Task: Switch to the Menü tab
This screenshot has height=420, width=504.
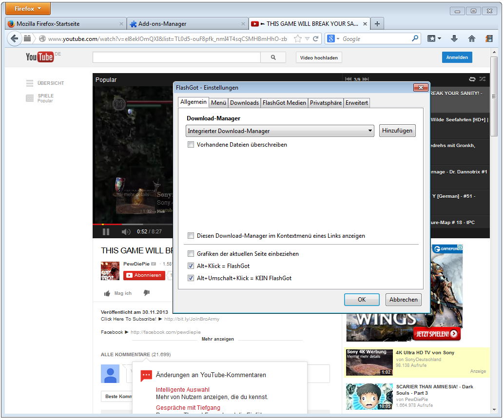Action: coord(218,103)
